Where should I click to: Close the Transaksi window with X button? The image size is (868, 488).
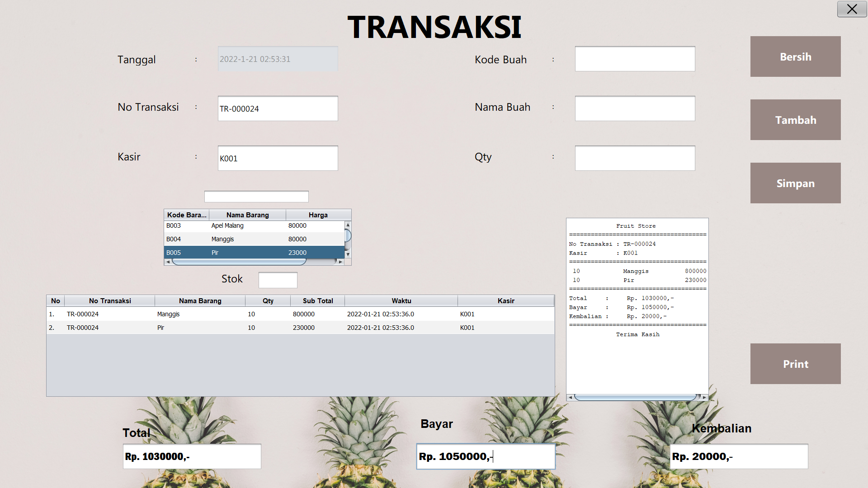tap(852, 9)
